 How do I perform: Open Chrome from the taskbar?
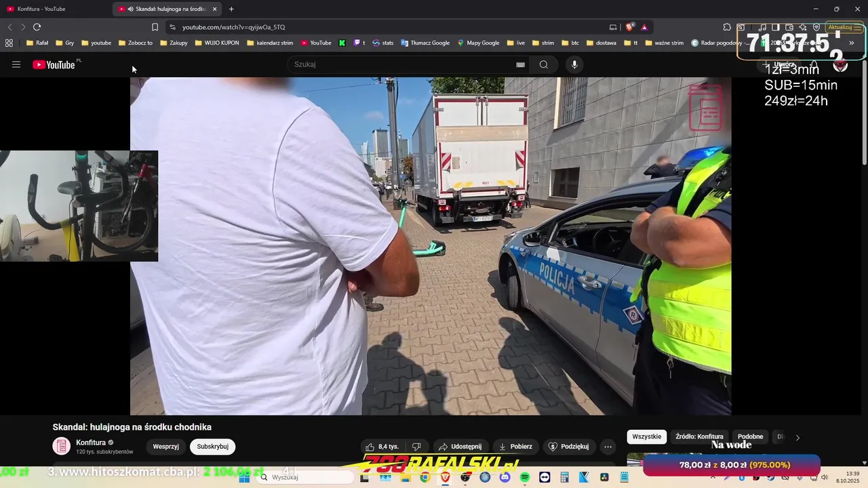[425, 477]
